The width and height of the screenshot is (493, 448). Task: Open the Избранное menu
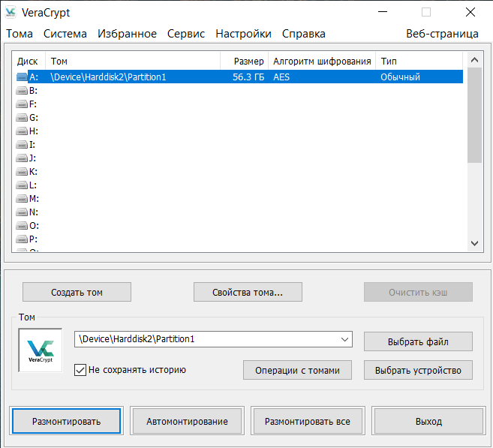[x=127, y=34]
